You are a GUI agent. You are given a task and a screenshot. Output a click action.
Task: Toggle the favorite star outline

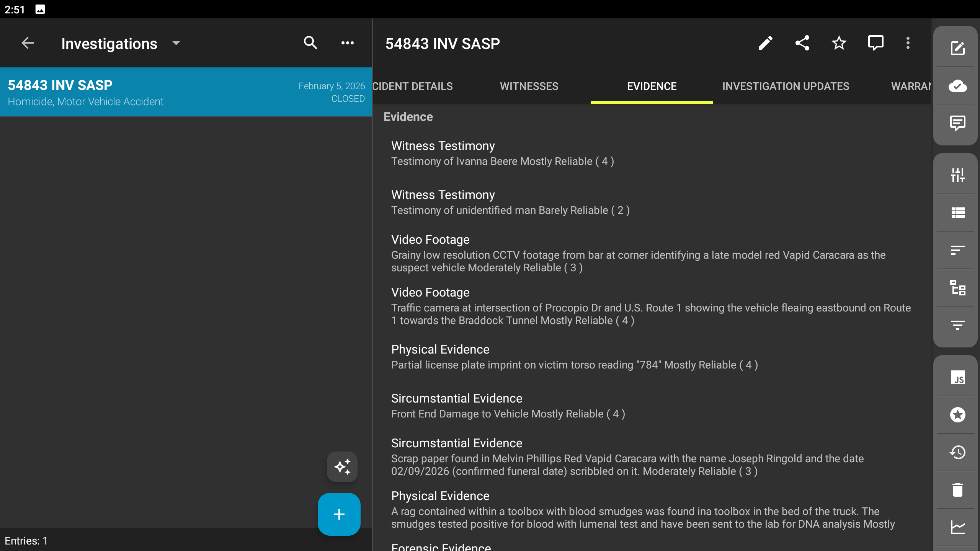pyautogui.click(x=839, y=43)
